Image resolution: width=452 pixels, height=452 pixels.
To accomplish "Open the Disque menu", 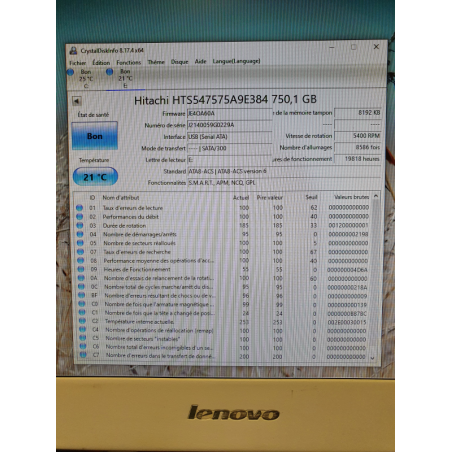I will click(179, 62).
